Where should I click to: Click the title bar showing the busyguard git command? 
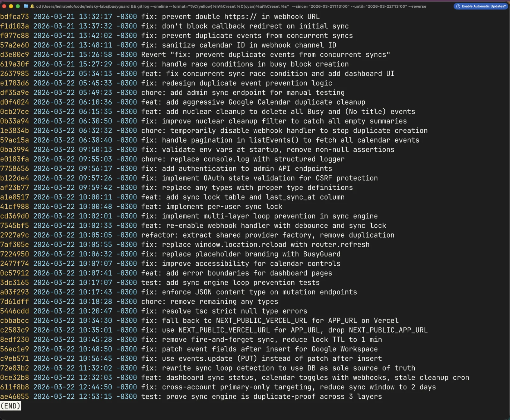click(x=223, y=6)
